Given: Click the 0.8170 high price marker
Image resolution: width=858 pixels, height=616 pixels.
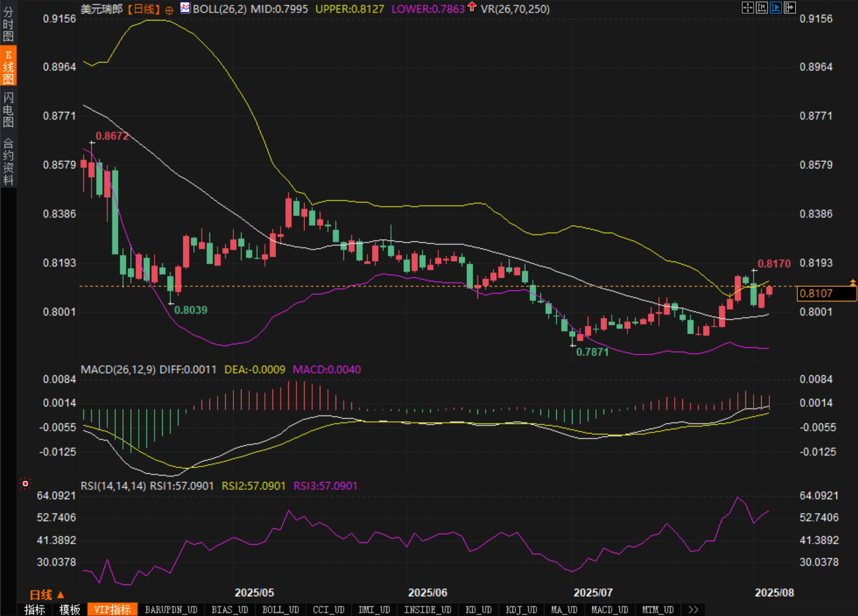Looking at the screenshot, I should (774, 264).
